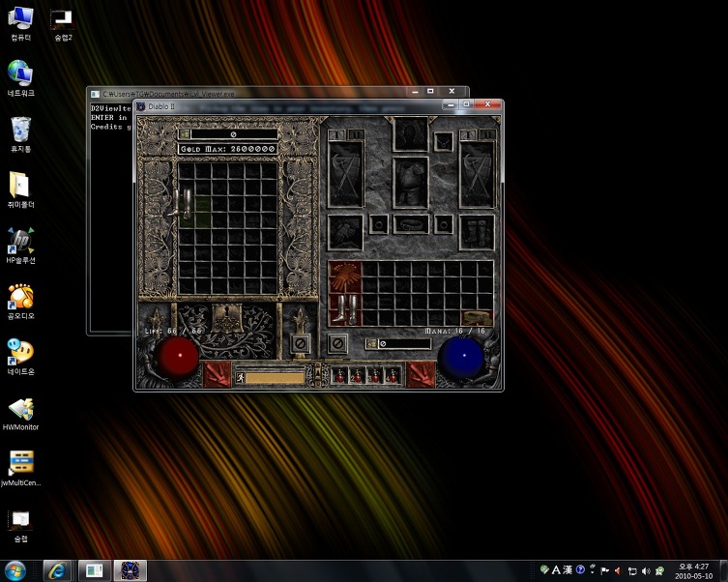Screen dimensions: 728x582
Task: Pick up the leather gloves in inventory
Action: point(345,277)
